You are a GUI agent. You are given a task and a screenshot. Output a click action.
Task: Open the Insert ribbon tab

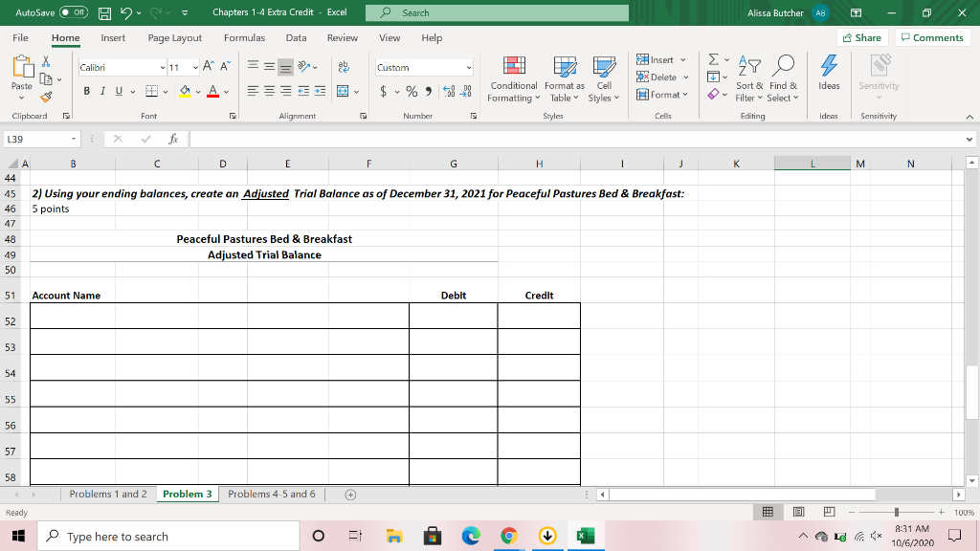(x=113, y=37)
